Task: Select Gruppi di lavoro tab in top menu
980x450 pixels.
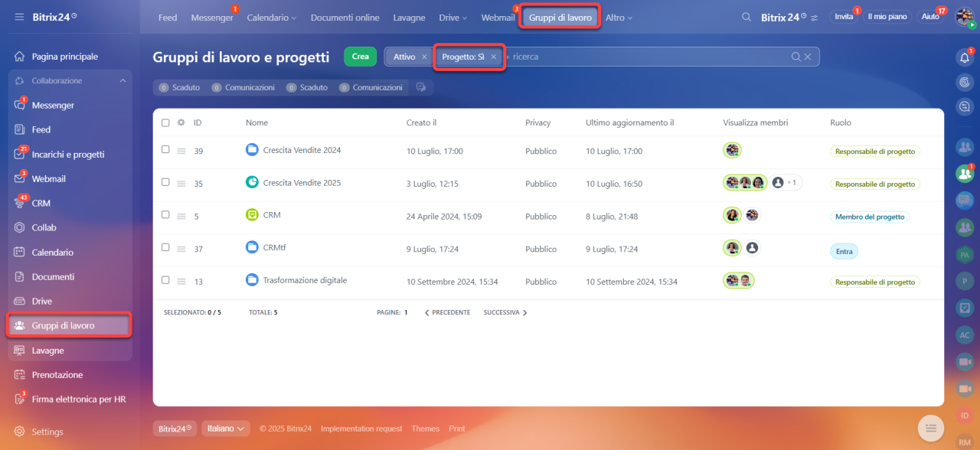Action: (560, 18)
